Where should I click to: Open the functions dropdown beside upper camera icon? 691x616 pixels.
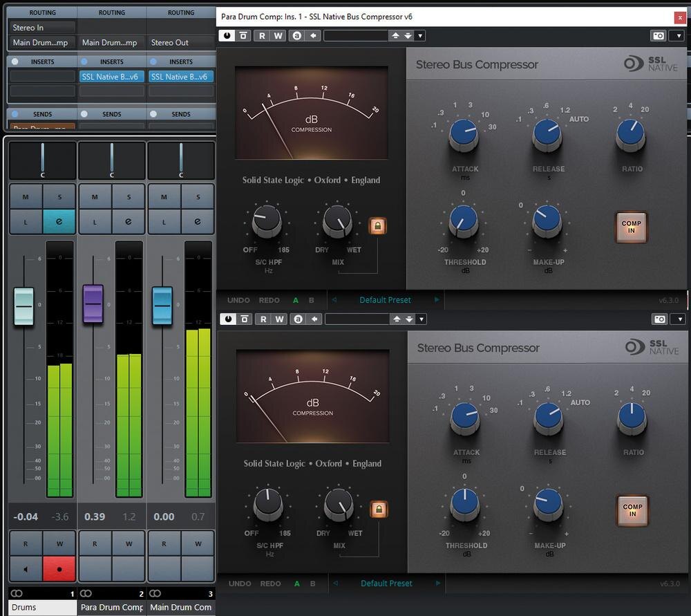679,36
